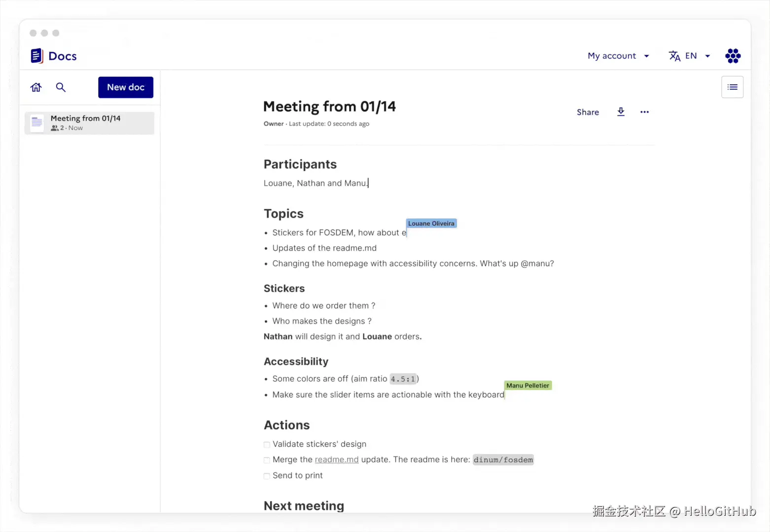Toggle the table of contents panel icon
Viewport: 770px width, 532px height.
tap(732, 87)
